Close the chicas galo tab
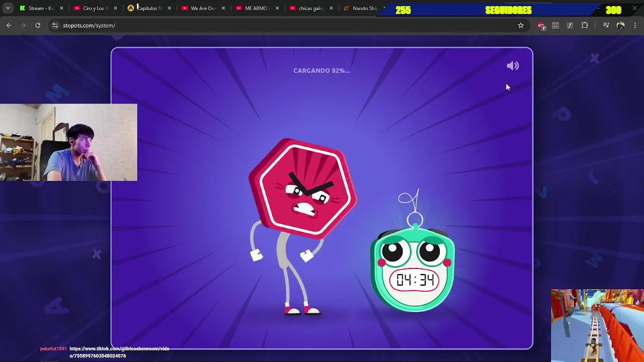The width and height of the screenshot is (644, 362). 331,8
